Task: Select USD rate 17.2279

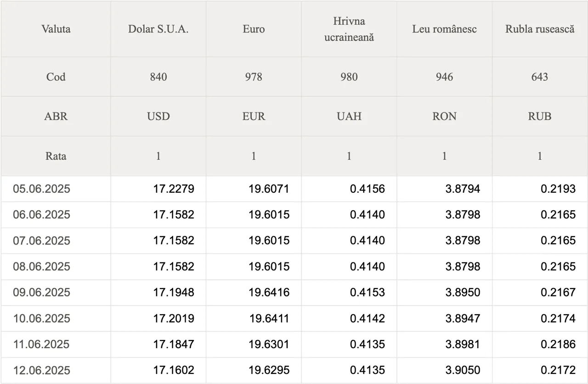Action: [x=174, y=189]
